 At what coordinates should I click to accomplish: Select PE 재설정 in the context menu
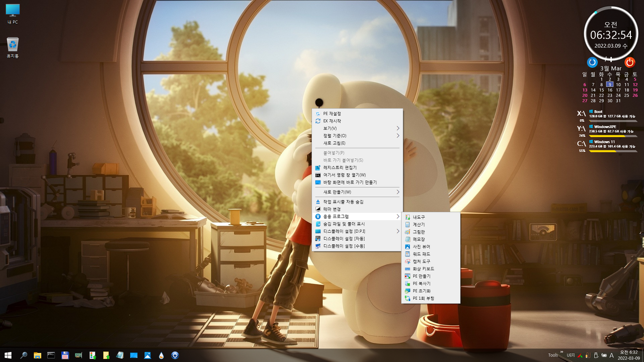357,114
